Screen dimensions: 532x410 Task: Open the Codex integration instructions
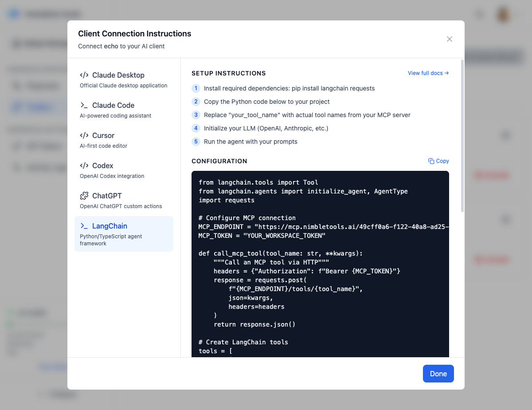[x=124, y=170]
